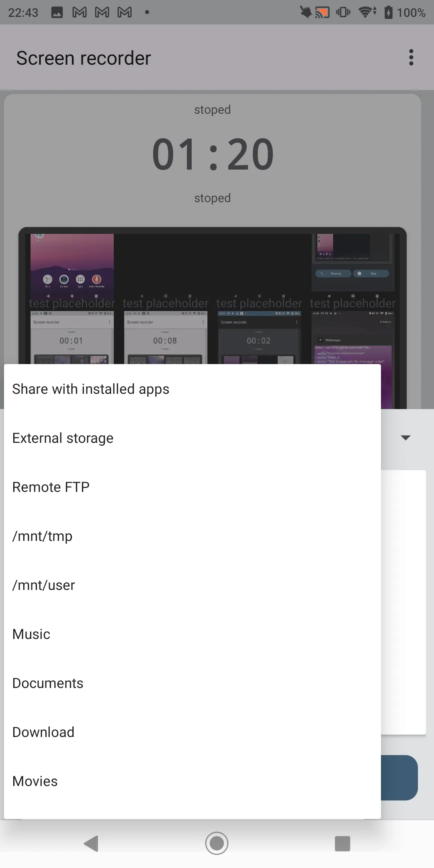This screenshot has width=434, height=868.
Task: Tap the vibrate mode status icon
Action: pyautogui.click(x=343, y=12)
